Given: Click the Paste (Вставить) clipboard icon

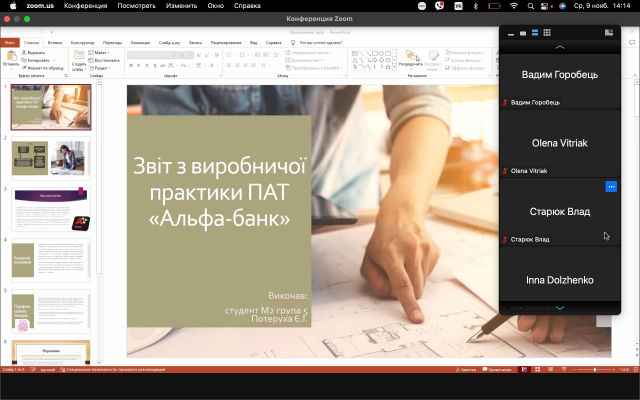Looking at the screenshot, I should (11, 56).
